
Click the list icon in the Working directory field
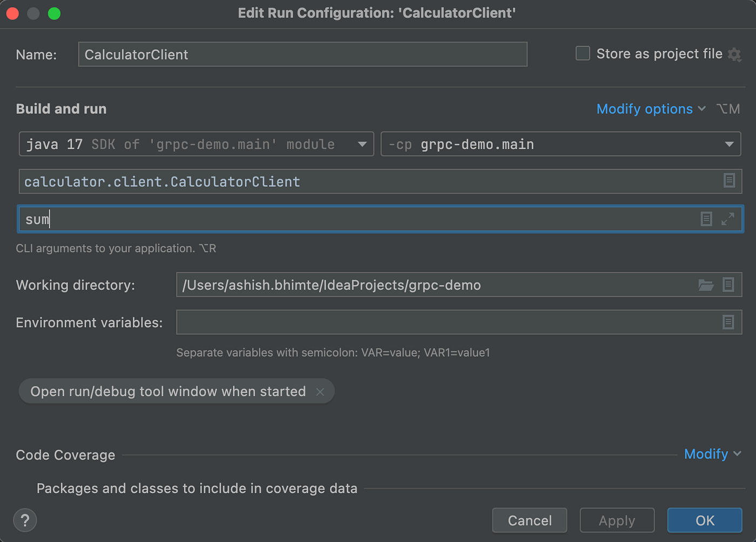(x=728, y=284)
